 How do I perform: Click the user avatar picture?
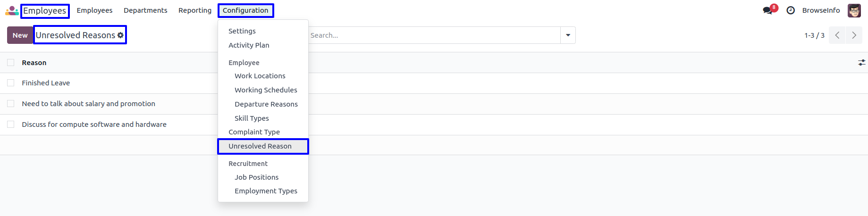coord(854,10)
